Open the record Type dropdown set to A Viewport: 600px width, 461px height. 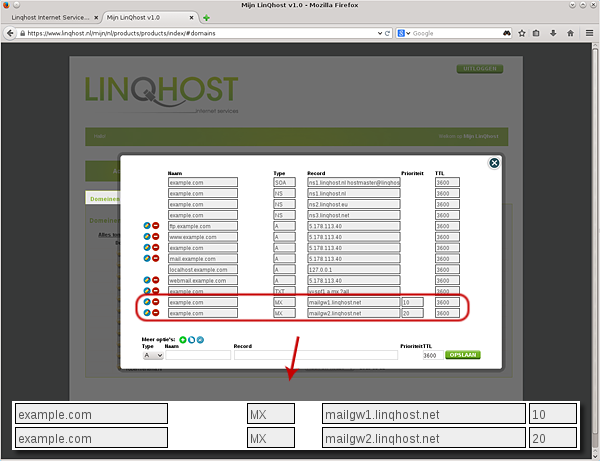click(x=153, y=355)
